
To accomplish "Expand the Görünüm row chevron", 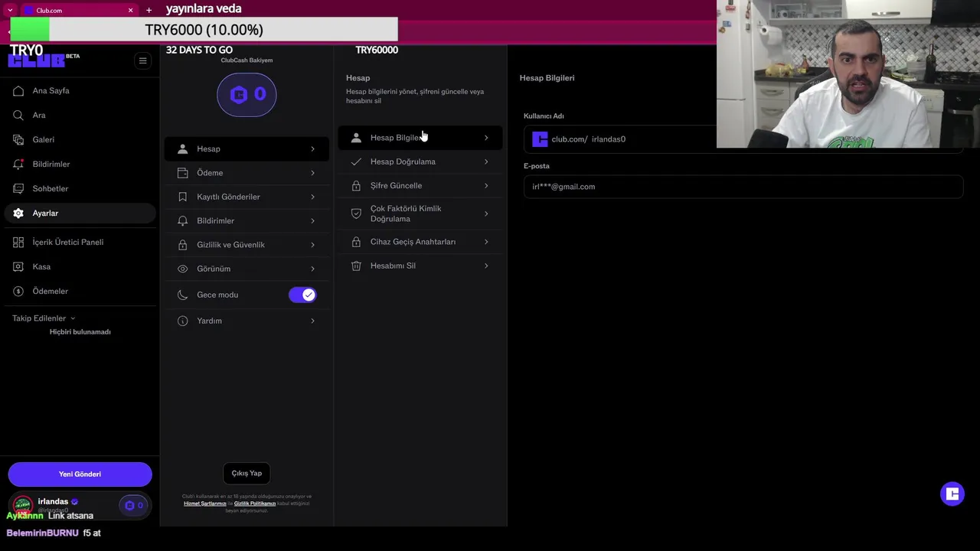I will tap(312, 269).
